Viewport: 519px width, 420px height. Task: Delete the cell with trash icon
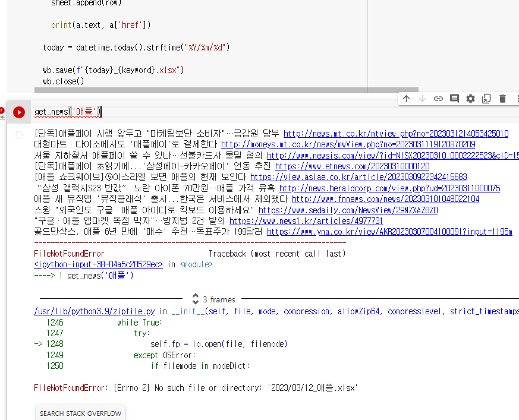[x=502, y=99]
